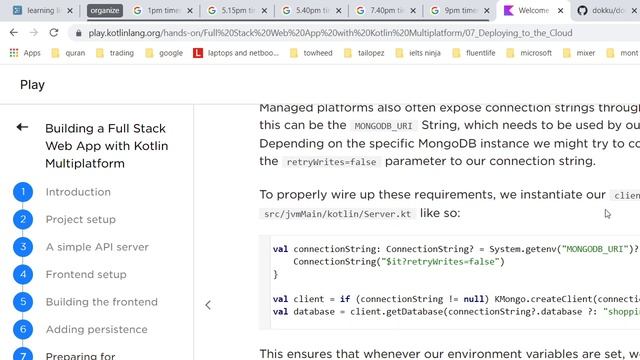The image size is (640, 360).
Task: Go to step 6 Adding persistence
Action: click(x=96, y=329)
